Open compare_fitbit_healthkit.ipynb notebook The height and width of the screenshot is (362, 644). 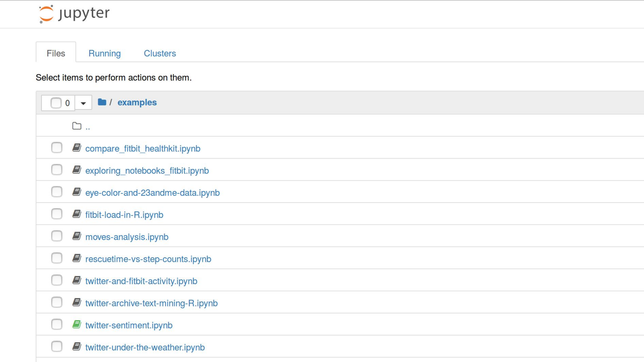point(143,149)
